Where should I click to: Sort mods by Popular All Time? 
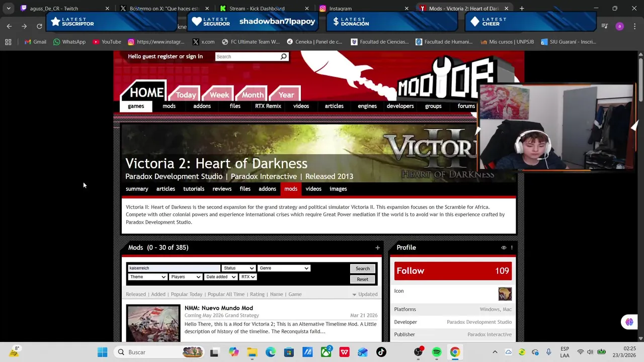pos(226,294)
